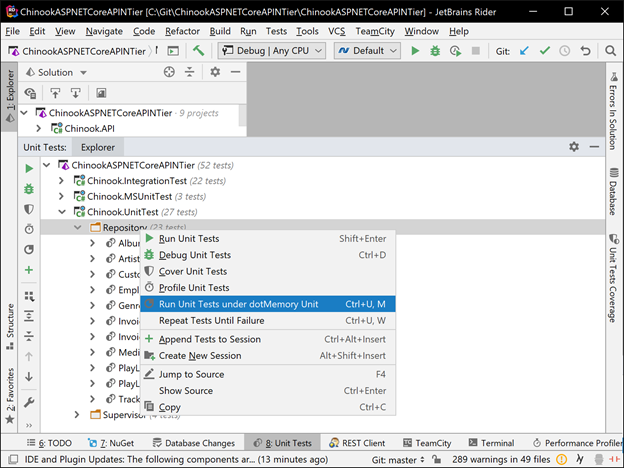Click the green plus icon in Unit Tests sidebar
624x468 pixels.
coord(29,270)
